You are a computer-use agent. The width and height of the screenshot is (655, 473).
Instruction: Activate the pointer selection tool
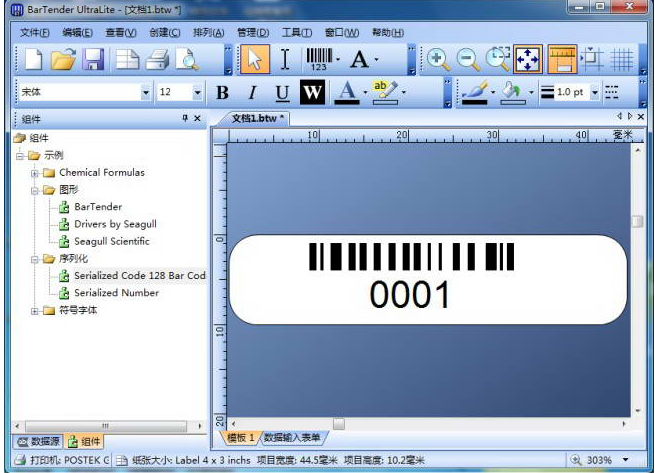[x=255, y=59]
